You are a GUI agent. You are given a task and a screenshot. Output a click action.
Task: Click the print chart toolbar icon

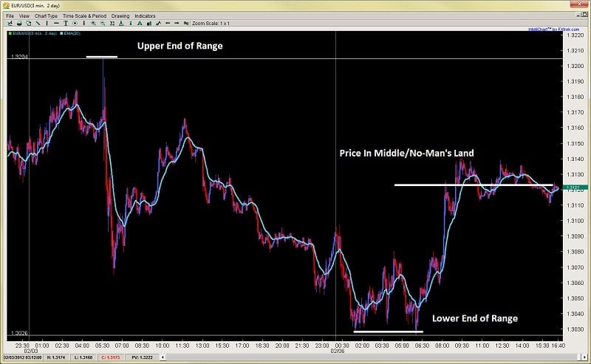click(19, 24)
